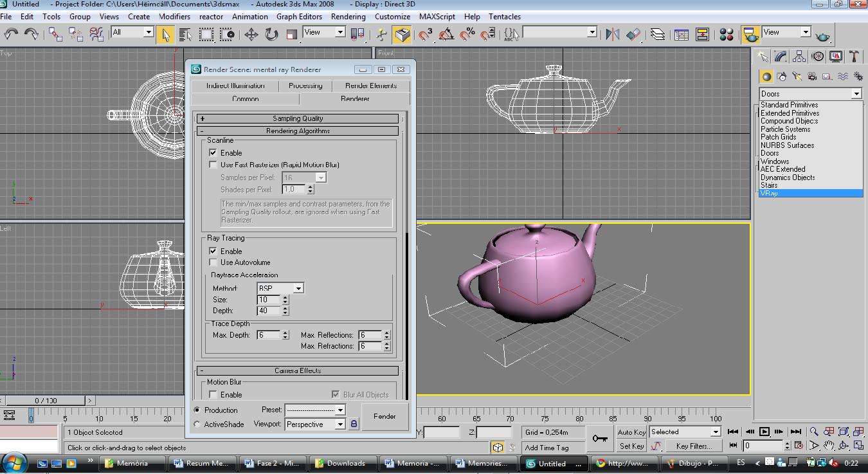Select the Lights create category
This screenshot has width=868, height=474.
point(797,77)
